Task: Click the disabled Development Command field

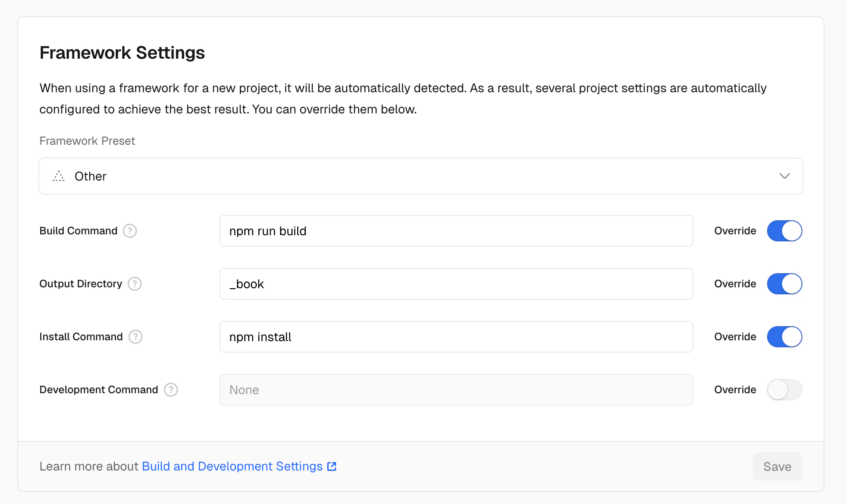Action: (456, 390)
